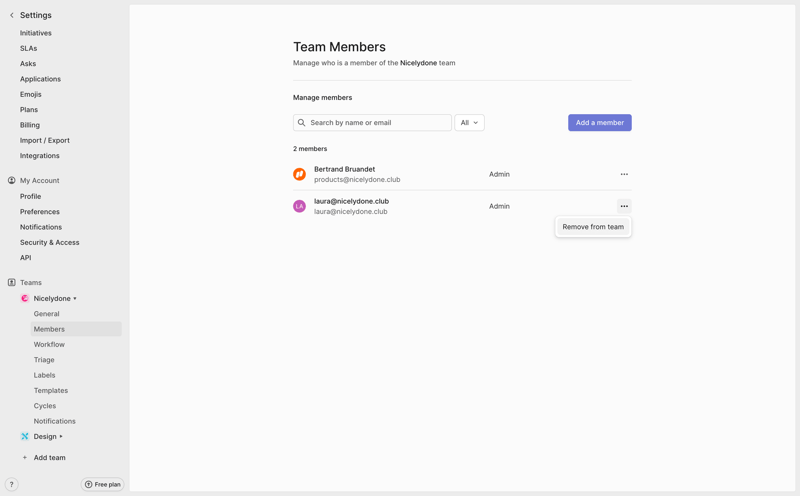
Task: Go to Integrations settings
Action: (x=40, y=155)
